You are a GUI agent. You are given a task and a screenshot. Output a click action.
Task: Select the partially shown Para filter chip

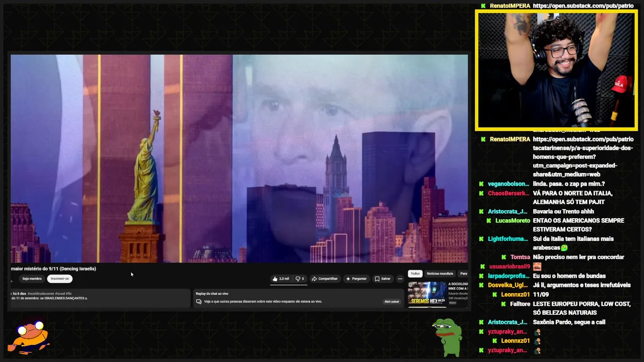tap(463, 274)
